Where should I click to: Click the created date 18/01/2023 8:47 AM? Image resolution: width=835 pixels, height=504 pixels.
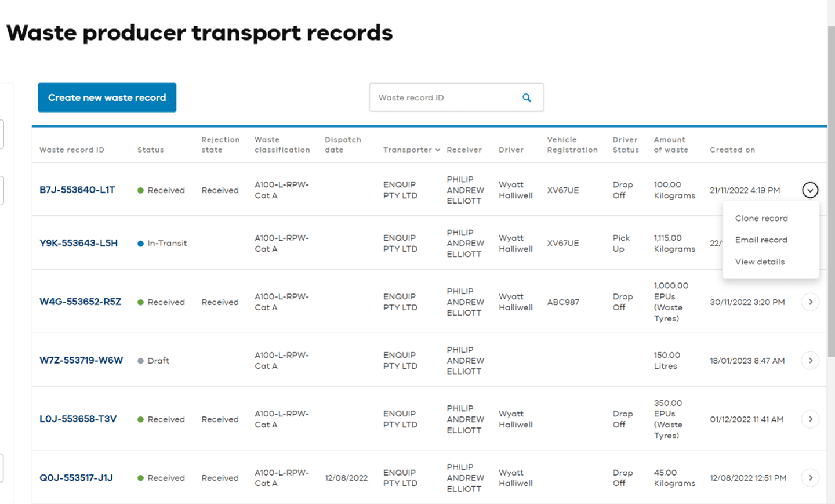(x=747, y=361)
